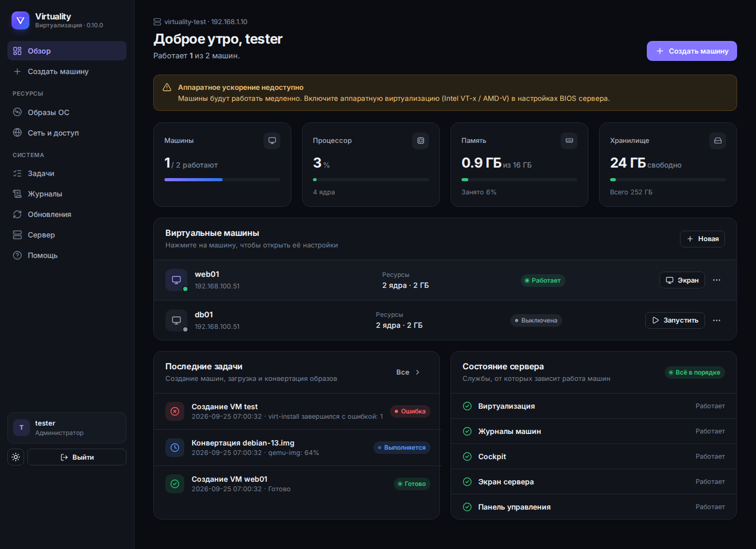The image size is (756, 549).
Task: Expand all tasks via the Все arrow
Action: point(408,372)
